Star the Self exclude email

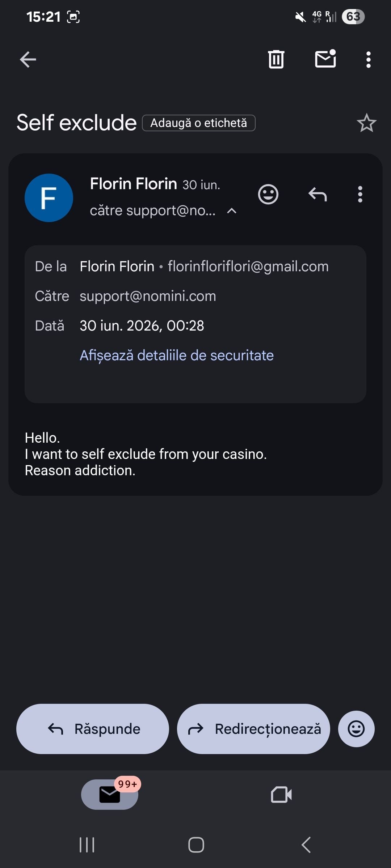click(367, 123)
